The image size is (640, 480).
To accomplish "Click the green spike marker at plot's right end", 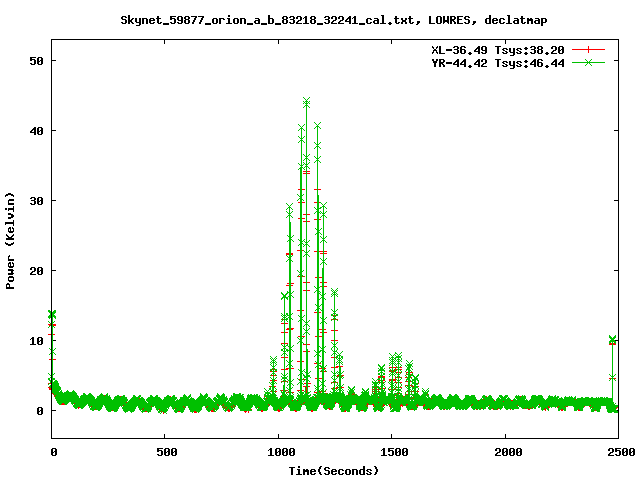I will (612, 339).
